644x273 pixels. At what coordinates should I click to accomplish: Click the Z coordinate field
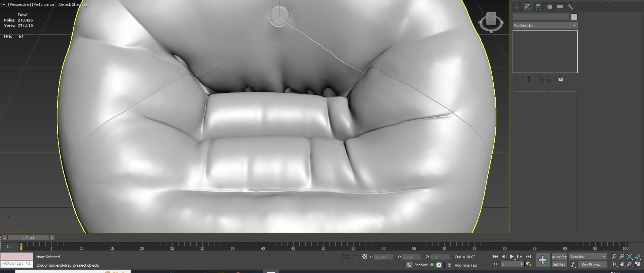440,257
